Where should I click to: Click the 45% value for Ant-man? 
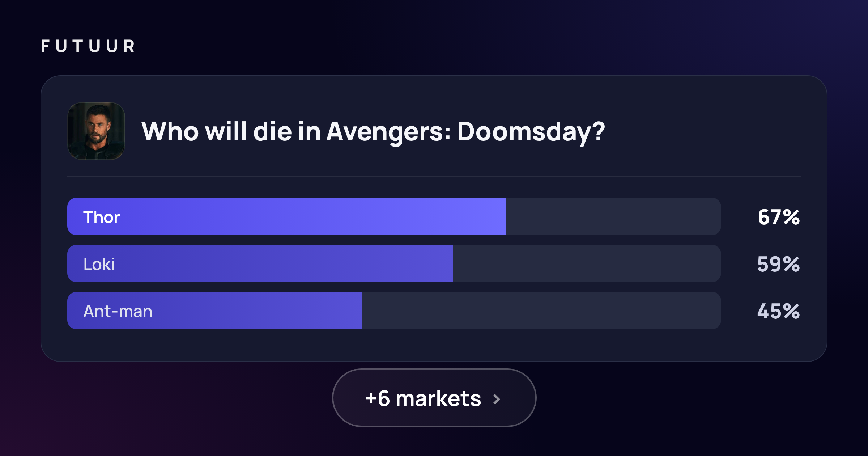(779, 311)
